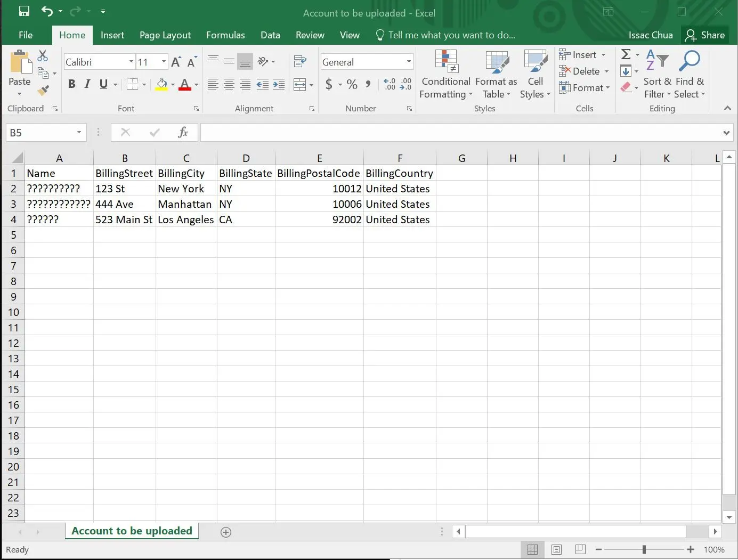Click the Borders icon
The image size is (738, 560).
[132, 84]
